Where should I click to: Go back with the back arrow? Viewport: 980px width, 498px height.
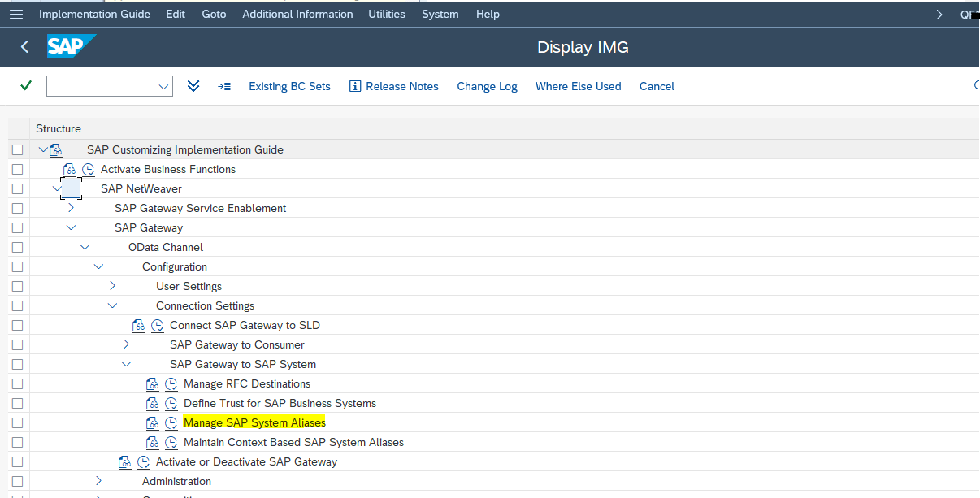[24, 47]
